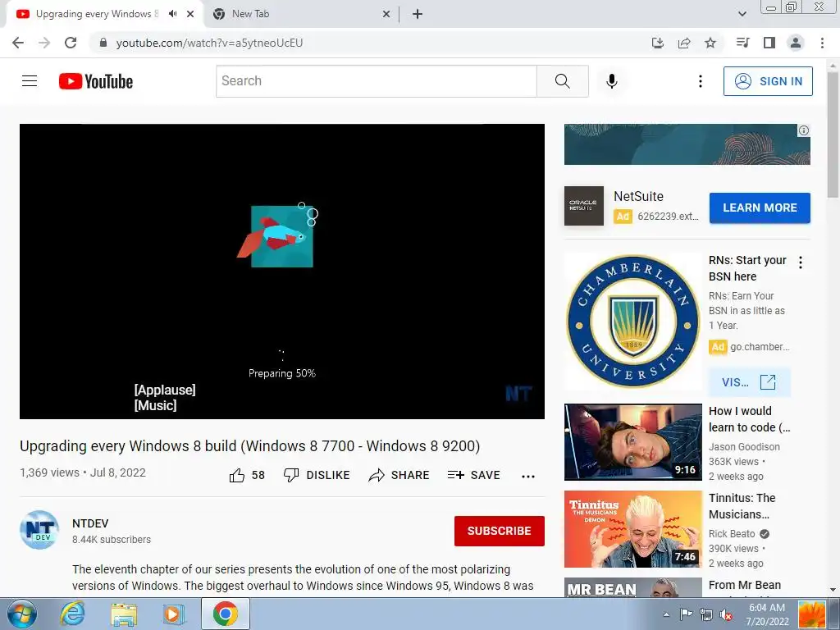Open Chrome profile avatar menu

(x=796, y=43)
